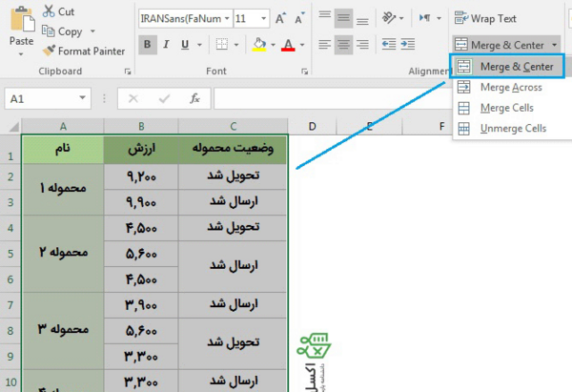Open Orientation options arrow

(x=401, y=18)
